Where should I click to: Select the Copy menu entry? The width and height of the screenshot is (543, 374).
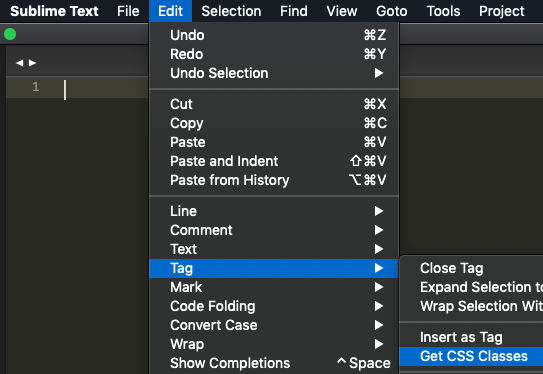274,123
